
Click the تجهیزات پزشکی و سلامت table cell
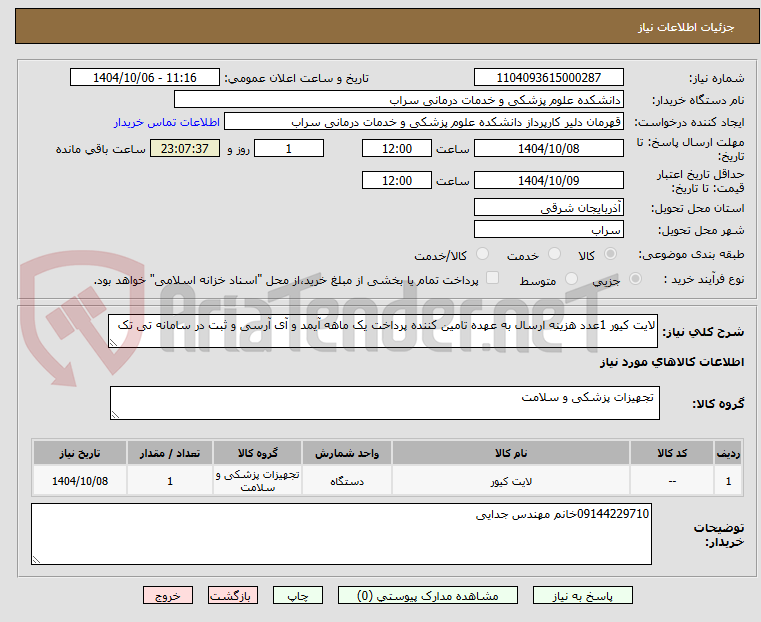click(x=258, y=481)
